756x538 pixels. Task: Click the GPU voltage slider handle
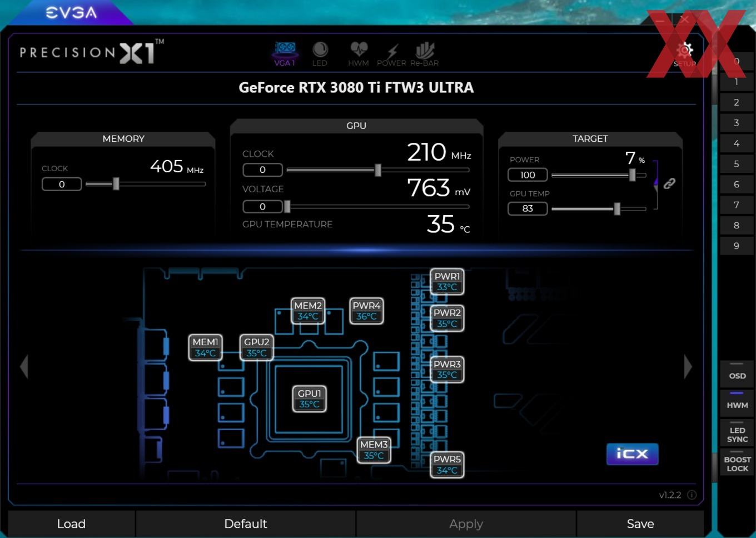(x=287, y=207)
